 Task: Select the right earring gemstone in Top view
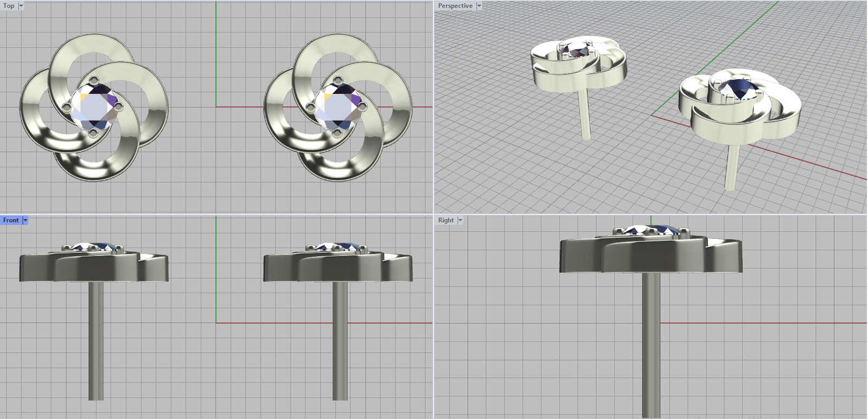(x=337, y=106)
